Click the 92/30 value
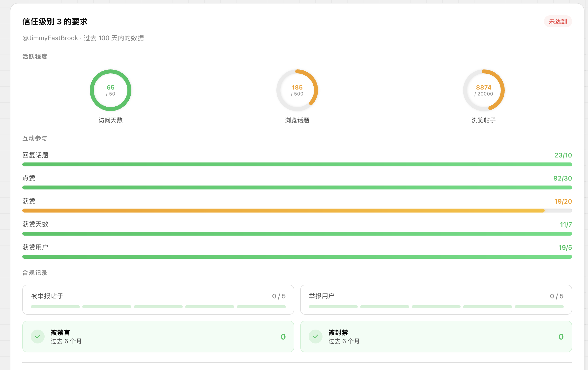This screenshot has height=370, width=588. coord(562,178)
